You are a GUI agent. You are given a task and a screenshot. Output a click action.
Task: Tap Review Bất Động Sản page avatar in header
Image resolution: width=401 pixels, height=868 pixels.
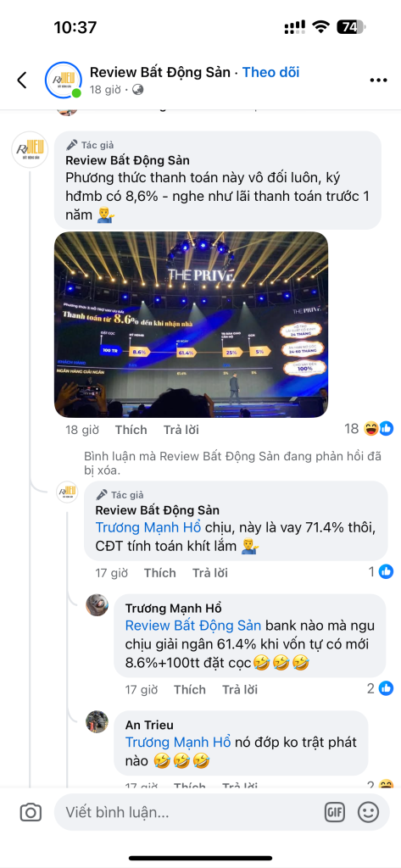coord(63,81)
